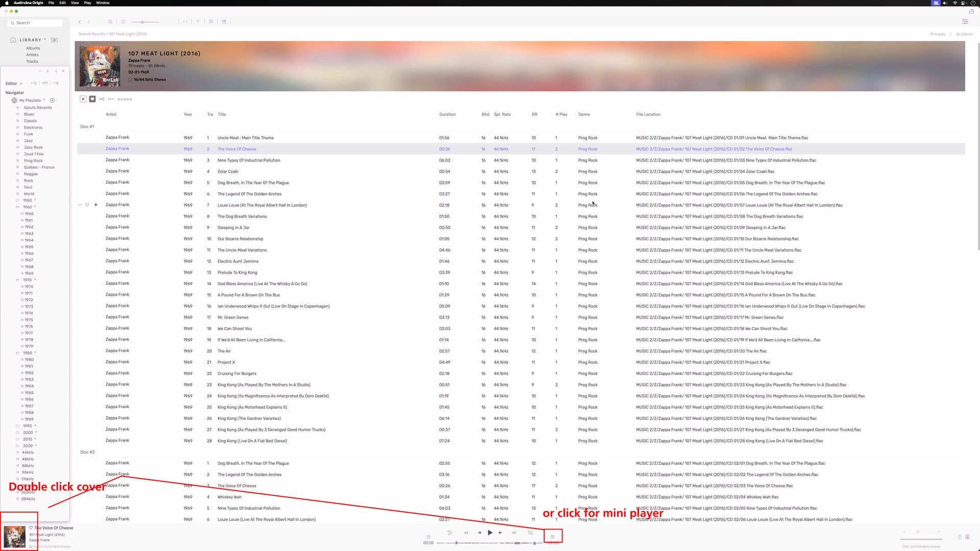Open album more options (three dots)
The width and height of the screenshot is (980, 551).
point(111,99)
